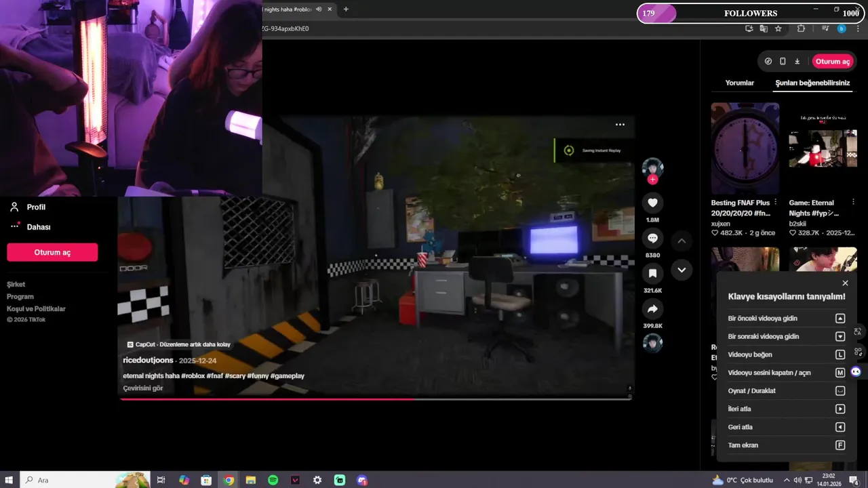Viewport: 868px width, 488px height.
Task: Switch to the Yorumlar tab
Action: [740, 83]
